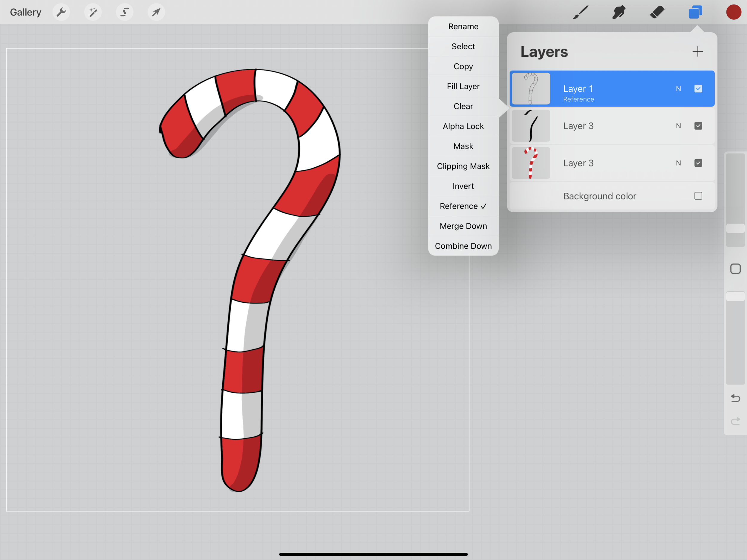This screenshot has height=560, width=747.
Task: Hide Layer 1 using its visibility checkbox
Action: point(698,89)
